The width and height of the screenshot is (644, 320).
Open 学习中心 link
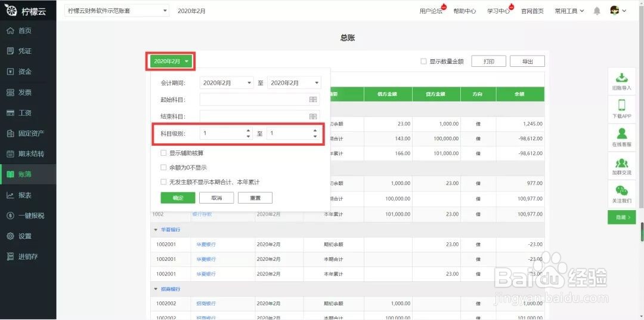498,11
